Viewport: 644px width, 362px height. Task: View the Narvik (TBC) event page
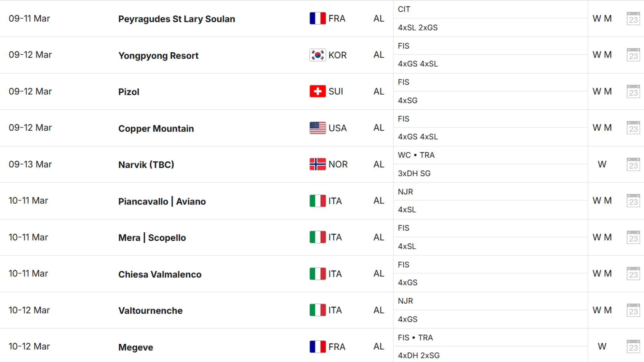click(146, 165)
